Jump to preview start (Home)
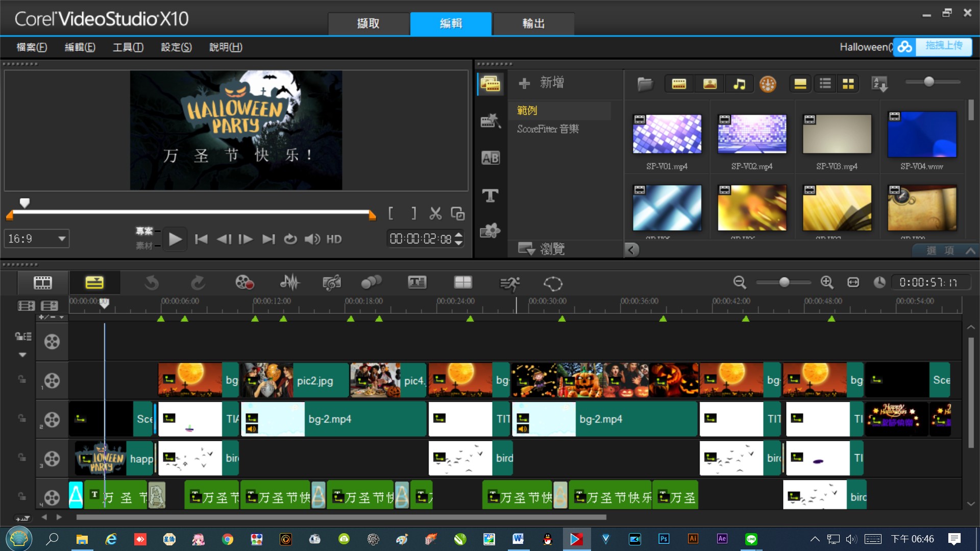Image resolution: width=980 pixels, height=551 pixels. 201,239
